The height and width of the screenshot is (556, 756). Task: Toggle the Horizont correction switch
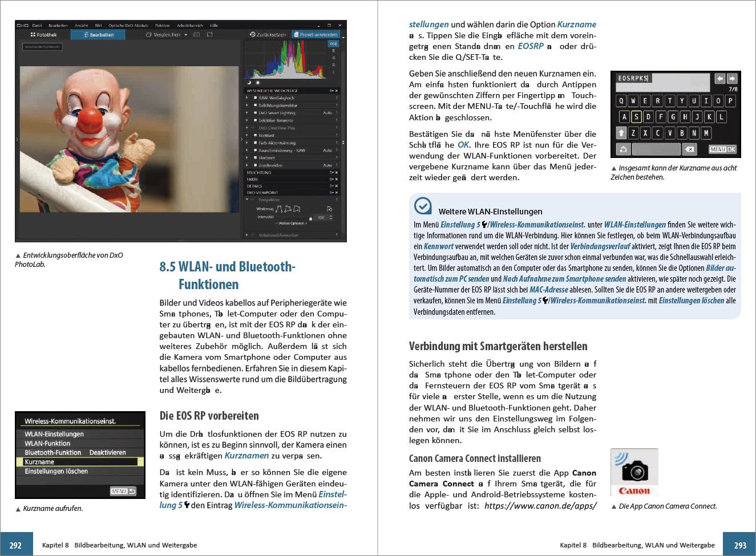255,158
